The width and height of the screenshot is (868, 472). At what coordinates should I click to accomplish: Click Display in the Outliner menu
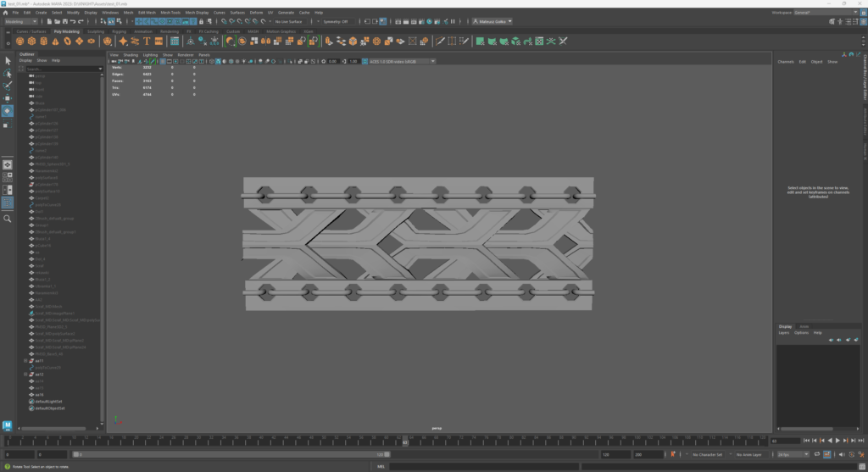25,60
